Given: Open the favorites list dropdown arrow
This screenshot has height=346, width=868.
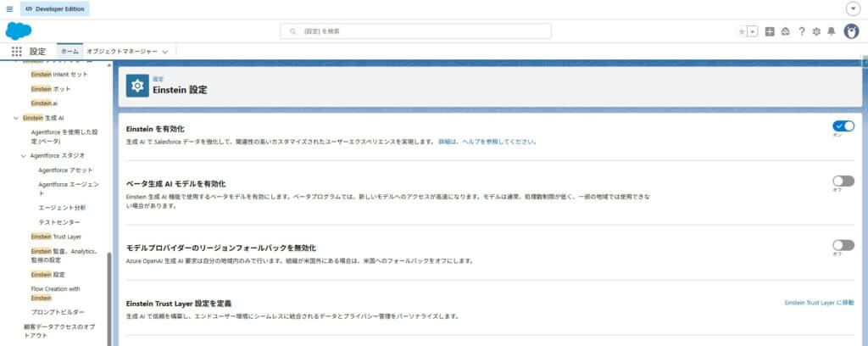Looking at the screenshot, I should (753, 32).
